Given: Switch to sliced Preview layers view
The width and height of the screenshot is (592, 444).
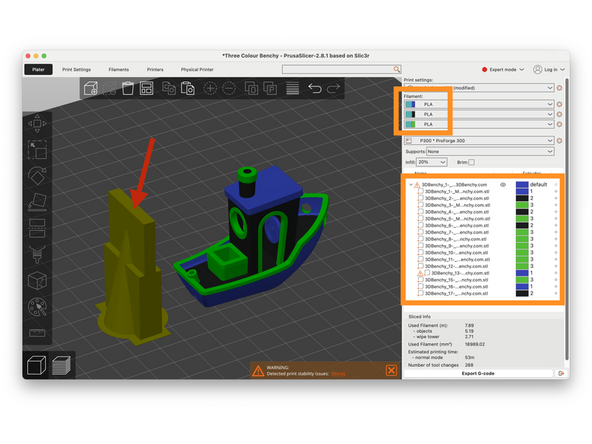Looking at the screenshot, I should pyautogui.click(x=61, y=365).
